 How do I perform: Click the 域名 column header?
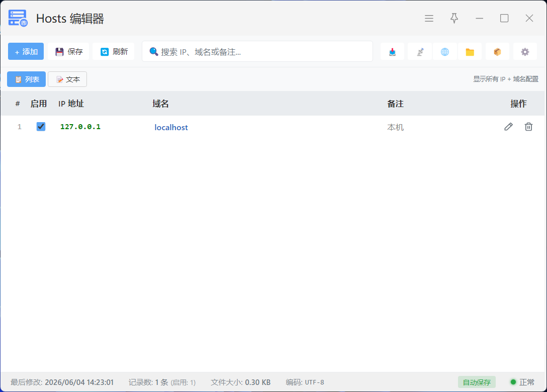[x=160, y=104]
